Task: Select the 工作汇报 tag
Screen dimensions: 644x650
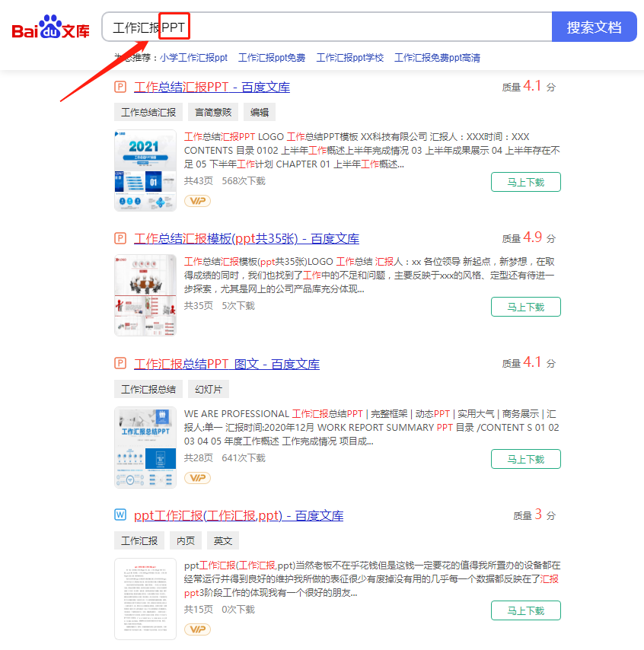Action: [x=139, y=540]
